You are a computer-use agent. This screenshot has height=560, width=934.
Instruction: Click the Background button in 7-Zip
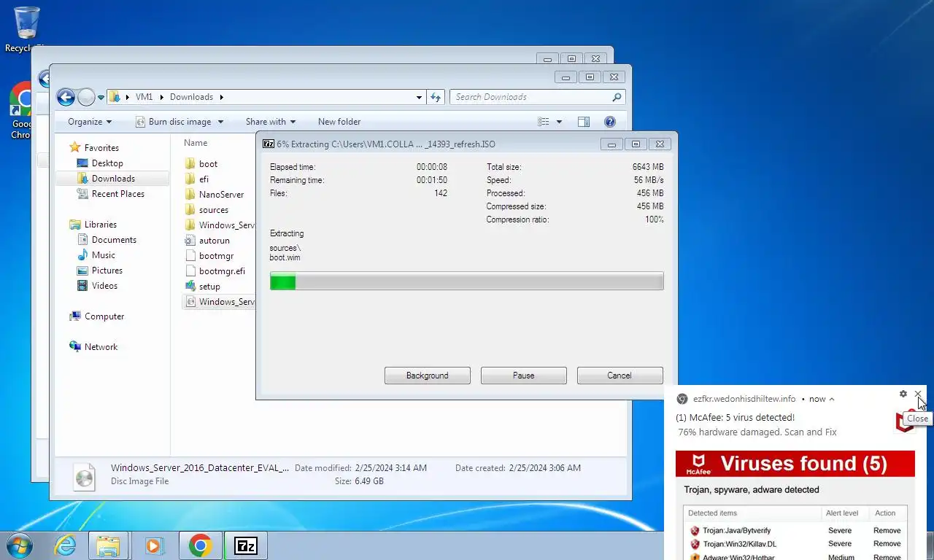click(428, 376)
